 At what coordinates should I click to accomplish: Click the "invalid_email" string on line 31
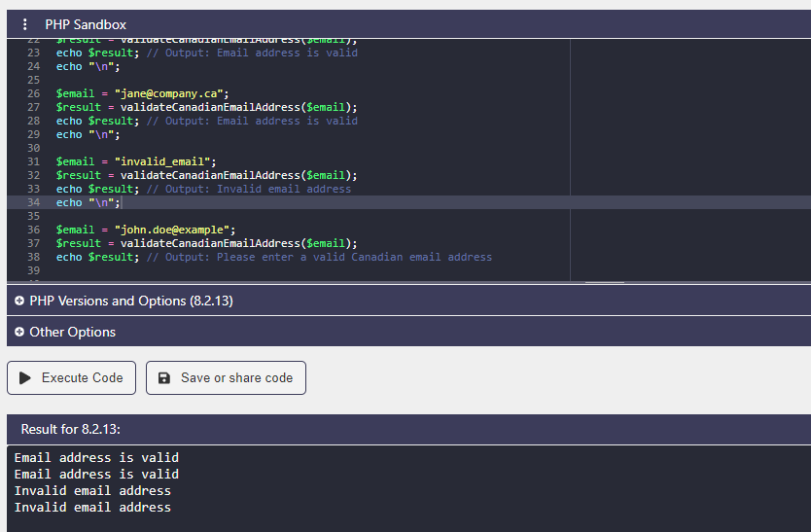click(x=164, y=161)
